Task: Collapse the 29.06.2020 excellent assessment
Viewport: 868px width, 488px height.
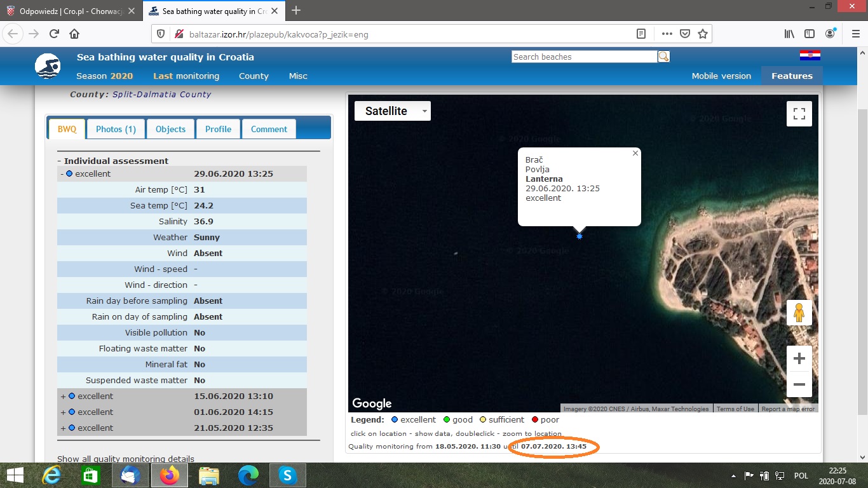Action: pos(62,173)
